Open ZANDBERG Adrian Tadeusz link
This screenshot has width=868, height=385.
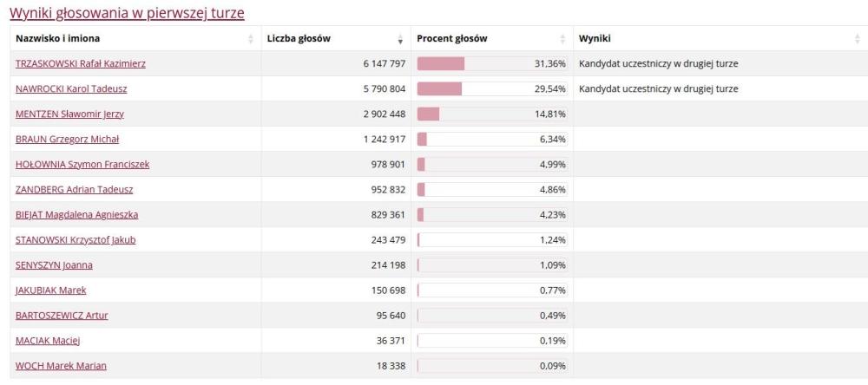[x=74, y=189]
